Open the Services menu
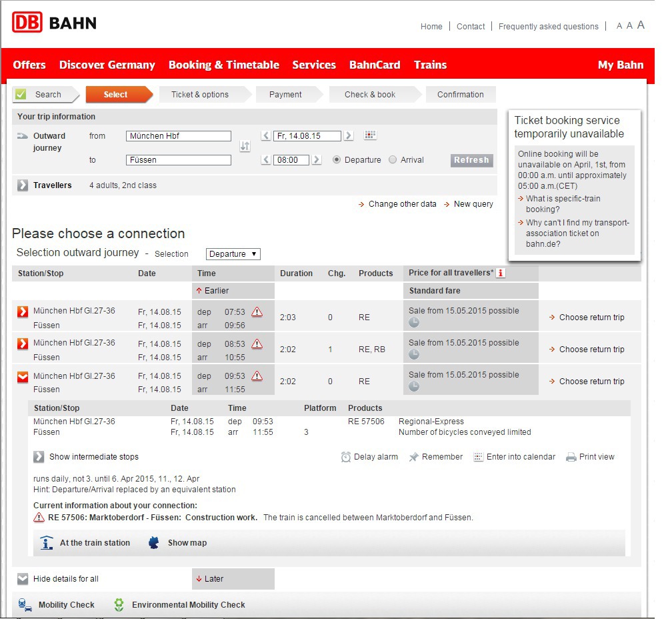The height and width of the screenshot is (619, 672). [x=314, y=65]
